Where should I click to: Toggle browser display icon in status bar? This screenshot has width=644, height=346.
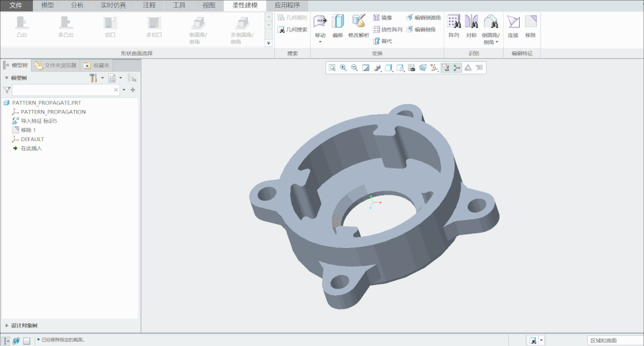pyautogui.click(x=16, y=341)
